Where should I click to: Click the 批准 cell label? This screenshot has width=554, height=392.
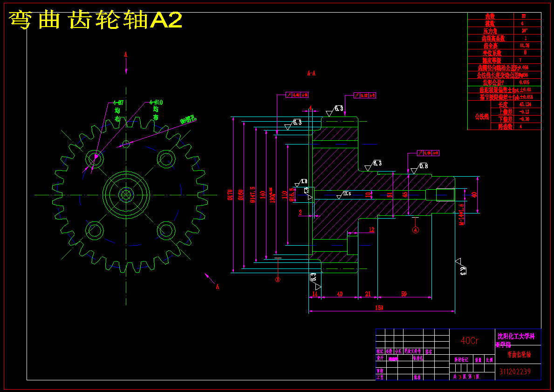point(417,377)
